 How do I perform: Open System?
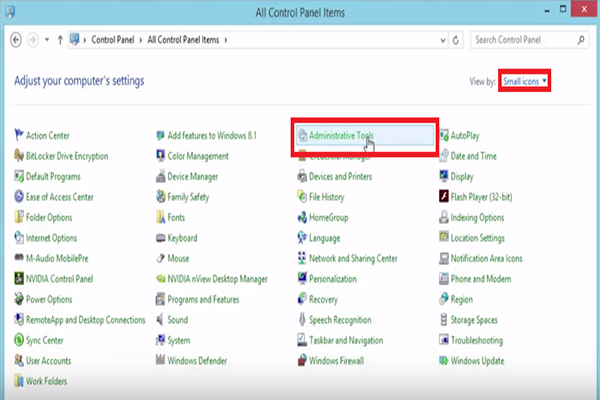[x=179, y=340]
